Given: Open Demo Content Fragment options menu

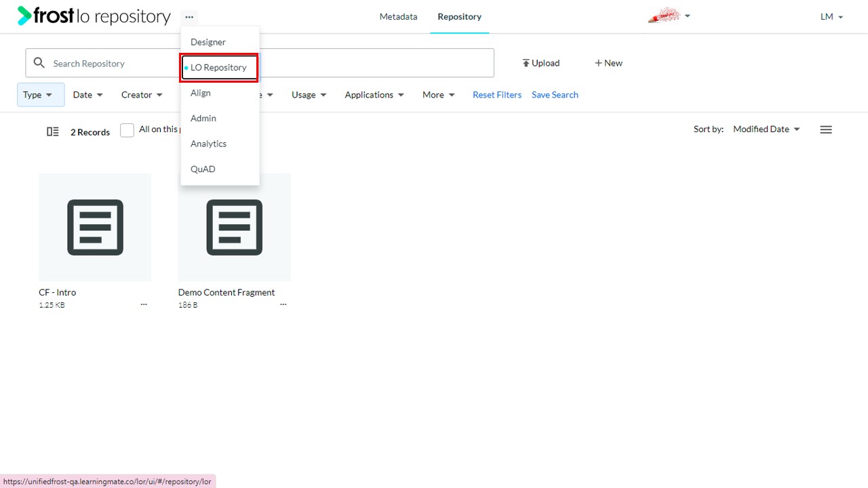Looking at the screenshot, I should [283, 305].
